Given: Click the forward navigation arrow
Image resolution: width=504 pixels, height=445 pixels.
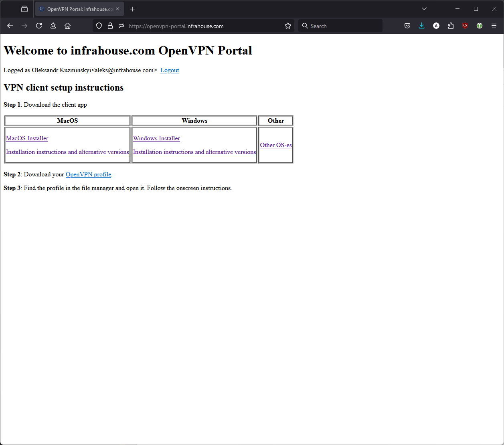Looking at the screenshot, I should click(x=24, y=26).
